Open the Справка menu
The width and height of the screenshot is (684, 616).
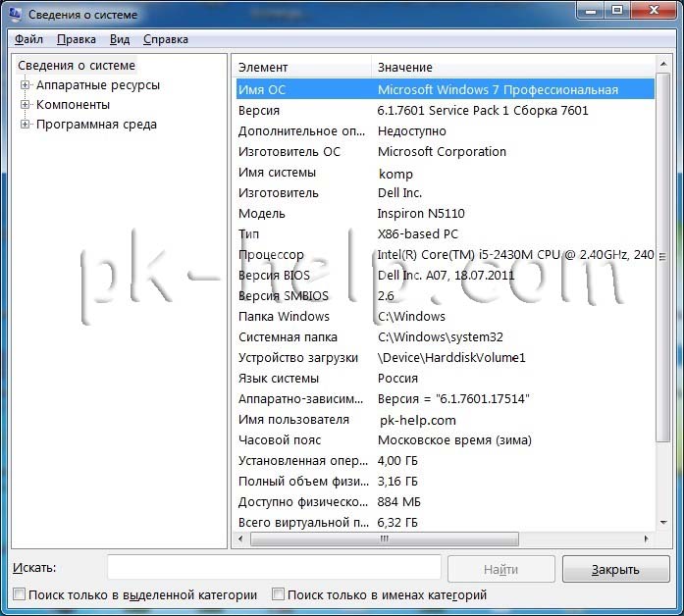point(166,39)
